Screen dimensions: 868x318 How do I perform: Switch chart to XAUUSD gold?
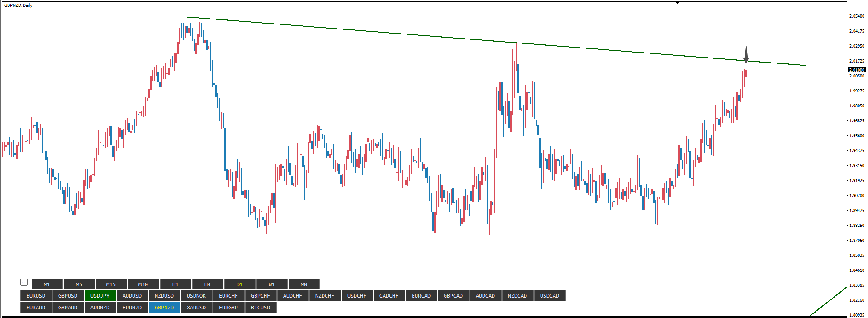197,308
